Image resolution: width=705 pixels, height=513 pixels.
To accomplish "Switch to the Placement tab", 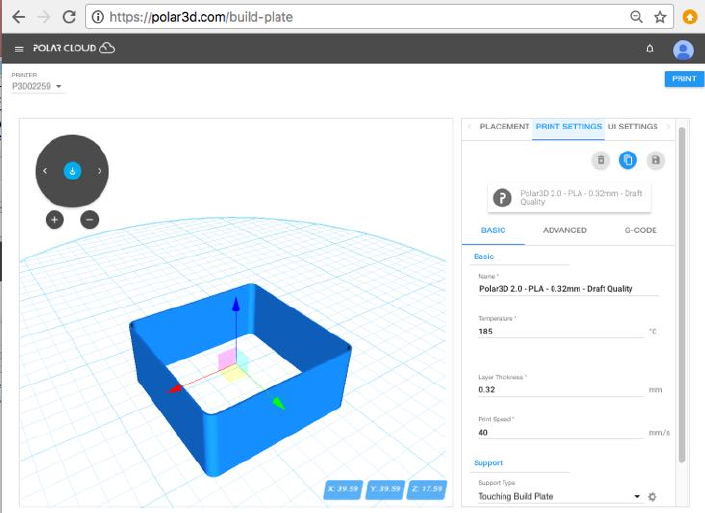I will pos(504,127).
